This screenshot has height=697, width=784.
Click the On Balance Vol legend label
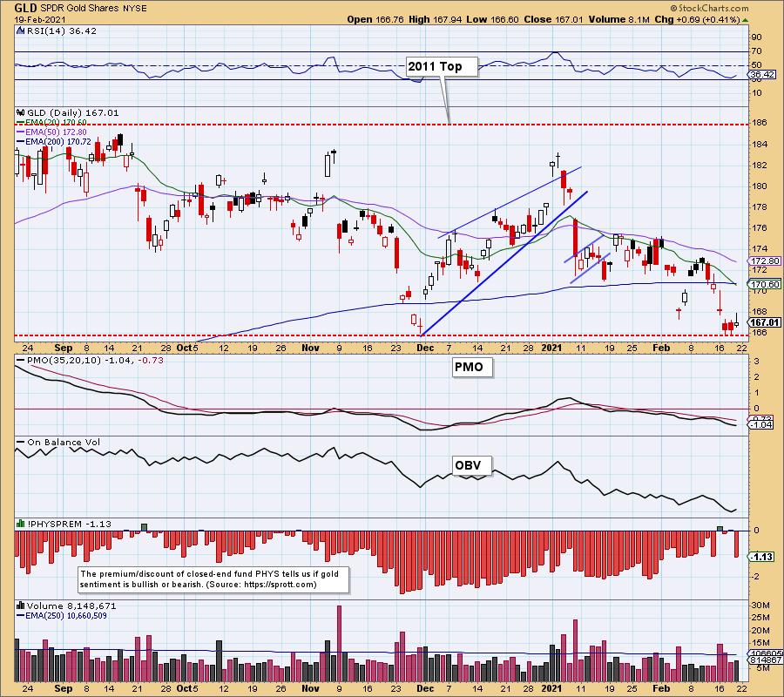point(58,442)
